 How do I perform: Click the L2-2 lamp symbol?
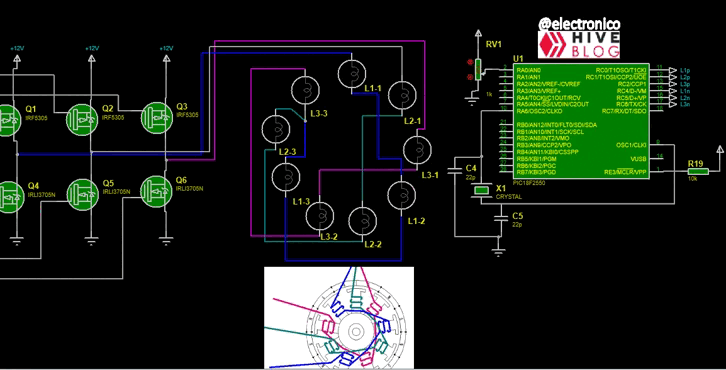coord(362,221)
